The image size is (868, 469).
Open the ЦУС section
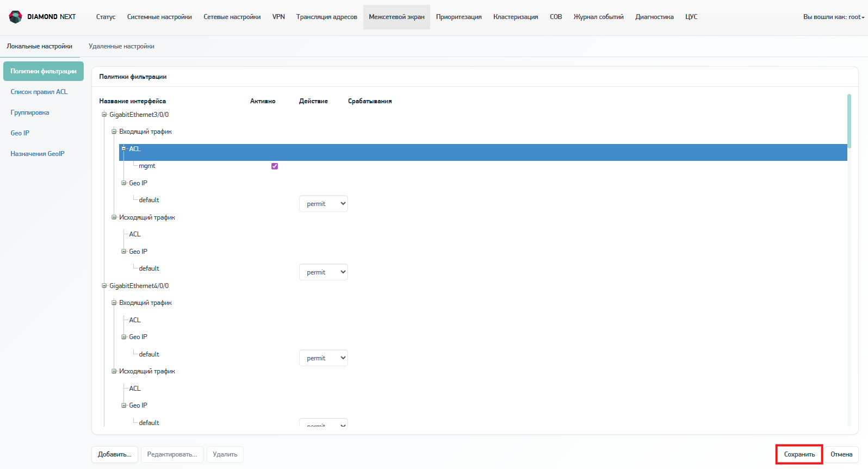pyautogui.click(x=691, y=17)
